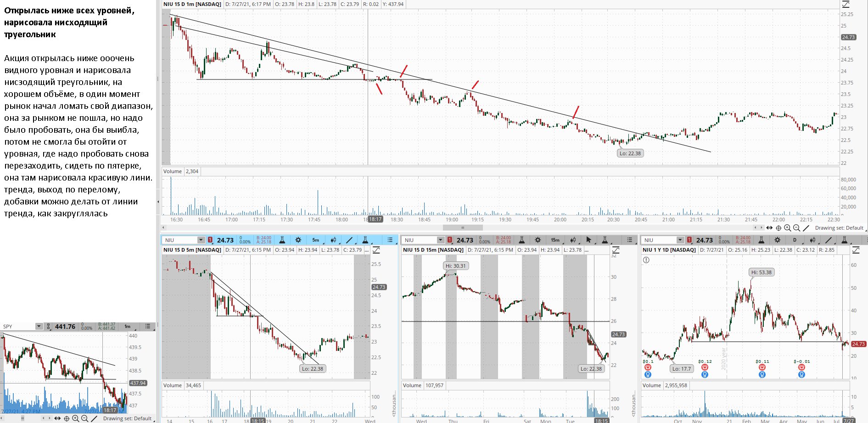Select drawing line tool in 5m chart toolbar
The width and height of the screenshot is (868, 423).
[x=349, y=240]
